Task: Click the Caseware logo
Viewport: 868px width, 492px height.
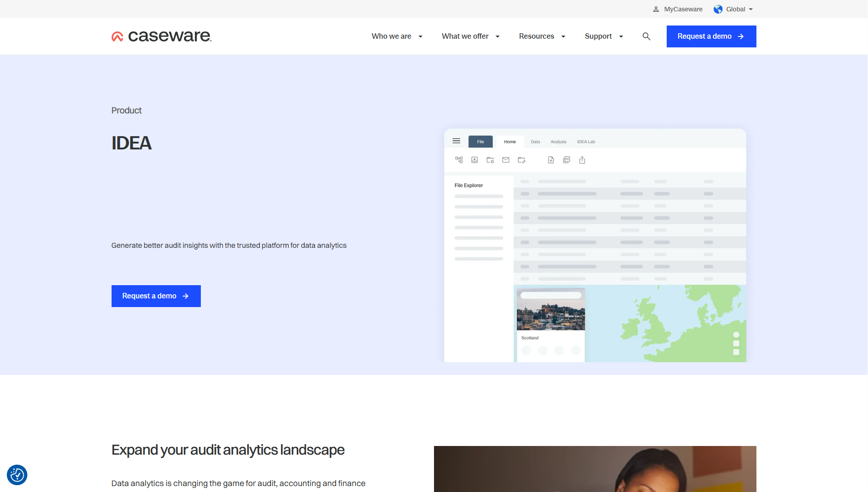Action: tap(162, 36)
